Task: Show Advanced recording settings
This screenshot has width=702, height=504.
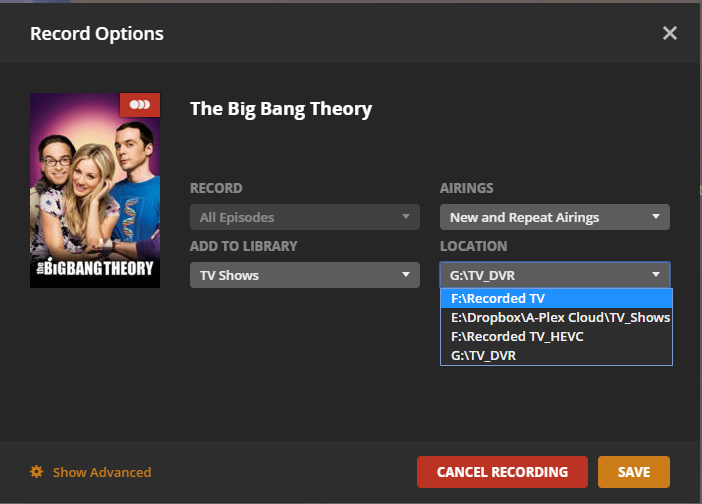Action: tap(102, 472)
